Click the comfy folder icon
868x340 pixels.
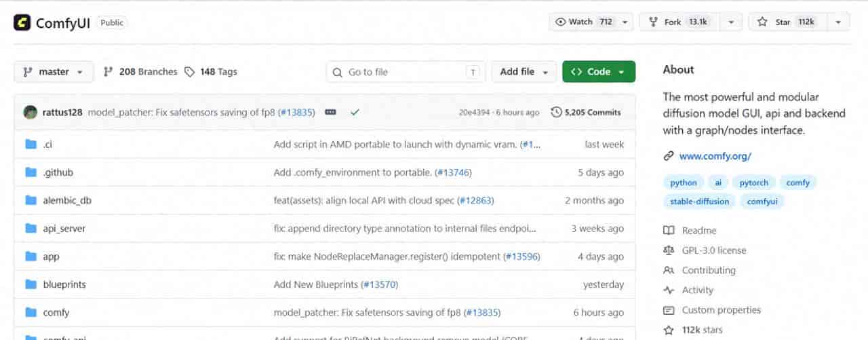tap(31, 312)
